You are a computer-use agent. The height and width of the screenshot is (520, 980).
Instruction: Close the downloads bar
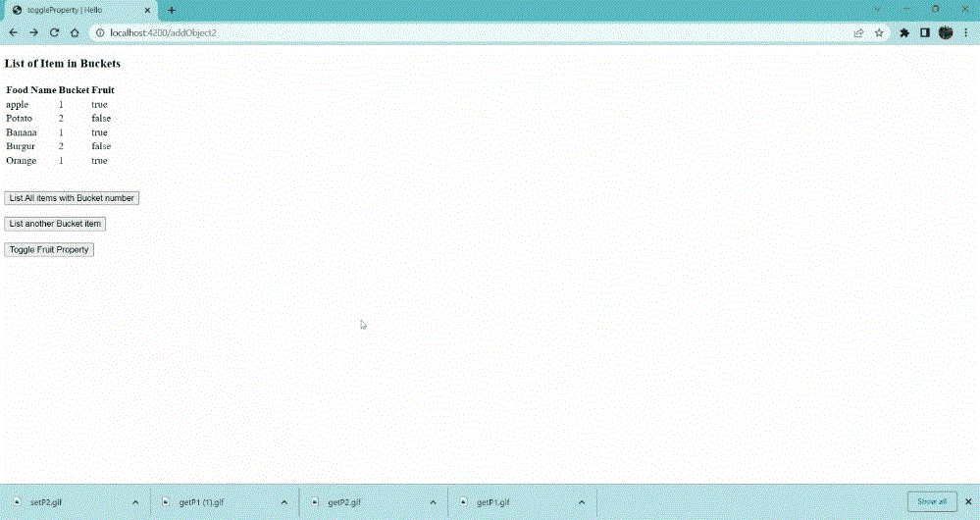(x=968, y=502)
